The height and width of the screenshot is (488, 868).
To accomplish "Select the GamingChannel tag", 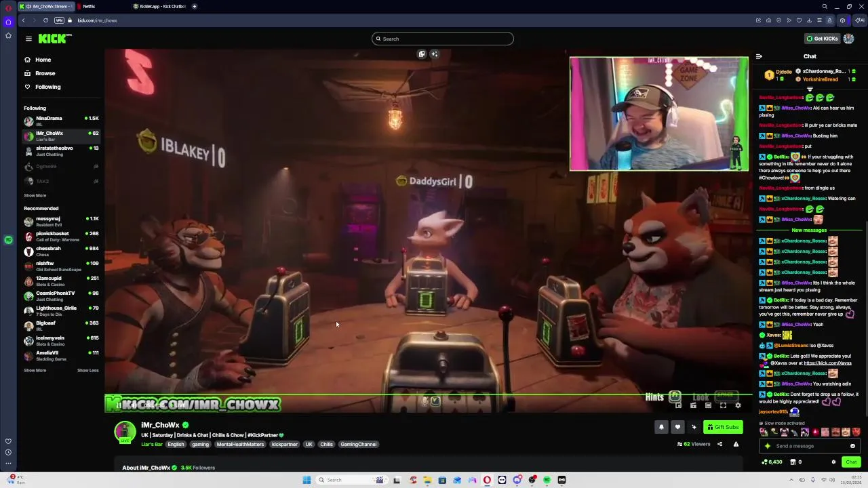I will coord(358,445).
